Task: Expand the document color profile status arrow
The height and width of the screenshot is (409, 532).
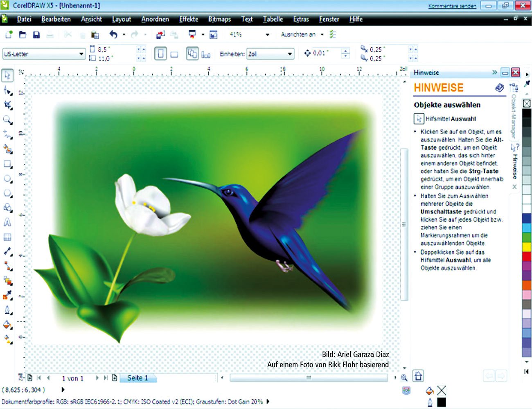Action: [x=268, y=402]
